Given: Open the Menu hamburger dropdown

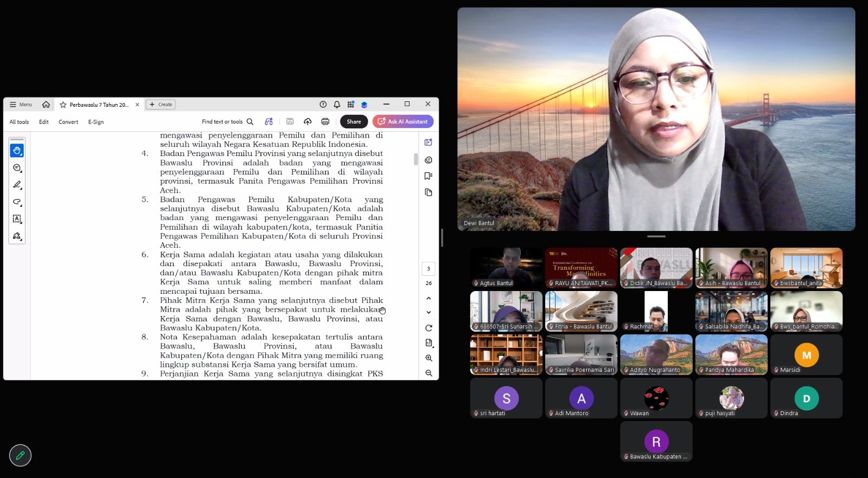Looking at the screenshot, I should 21,105.
